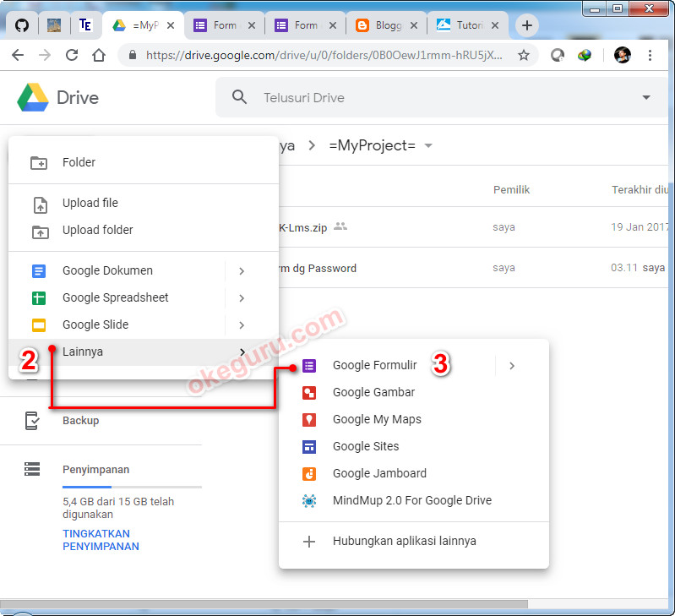Click the Google Spreadsheet green icon
Screen dimensions: 675x616
click(x=39, y=298)
